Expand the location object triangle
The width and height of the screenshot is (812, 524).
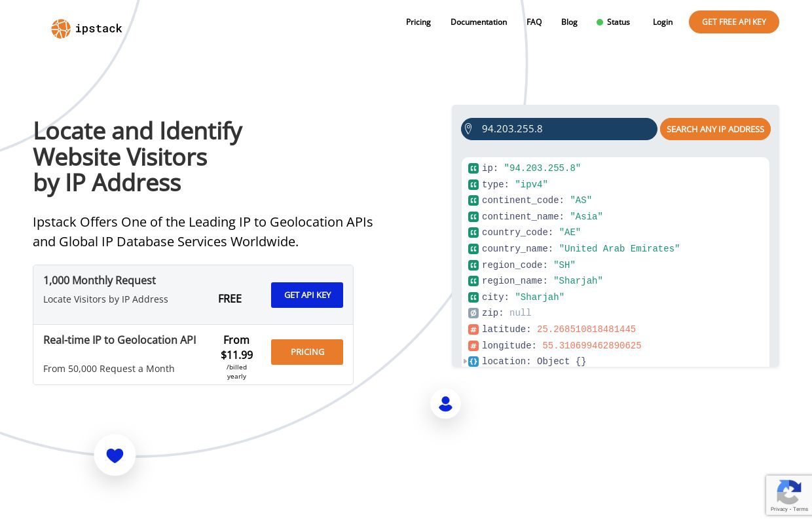465,362
